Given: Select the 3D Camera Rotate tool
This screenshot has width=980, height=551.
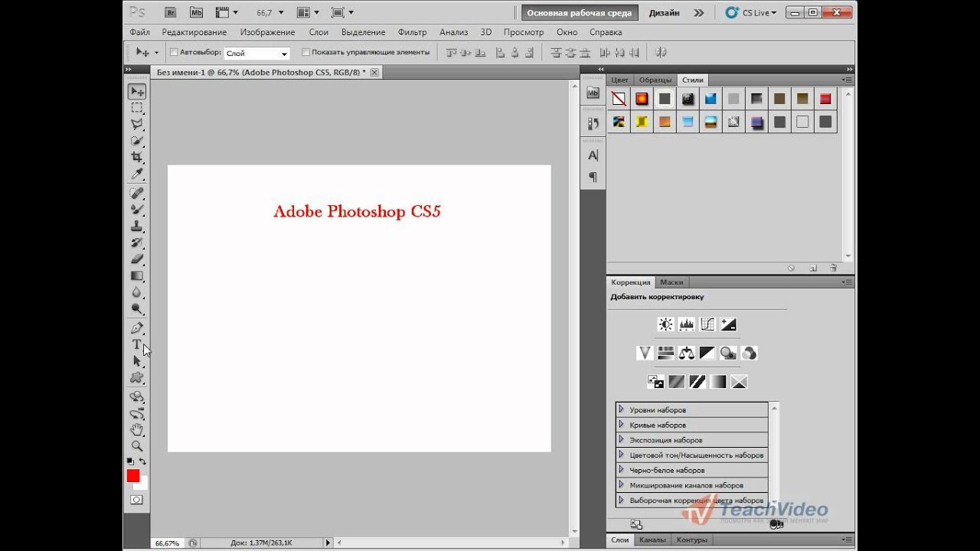Looking at the screenshot, I should click(x=137, y=413).
